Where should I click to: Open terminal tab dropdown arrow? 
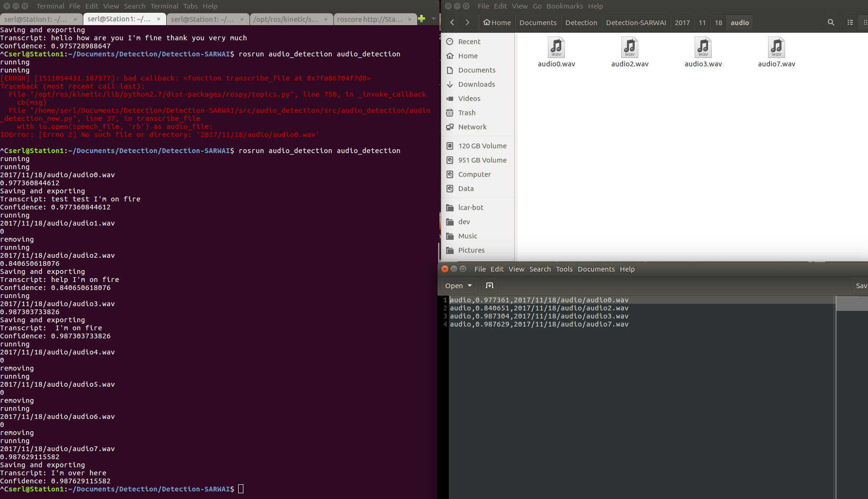pos(433,19)
